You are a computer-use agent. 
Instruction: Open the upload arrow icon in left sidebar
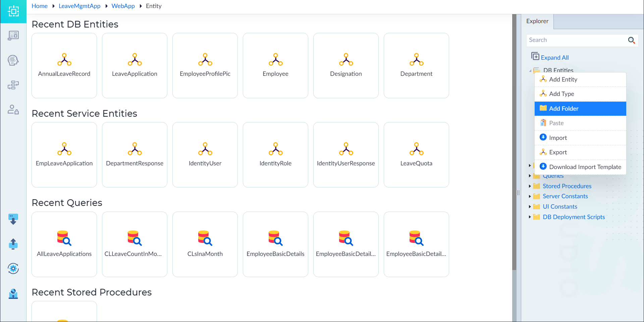pyautogui.click(x=13, y=244)
